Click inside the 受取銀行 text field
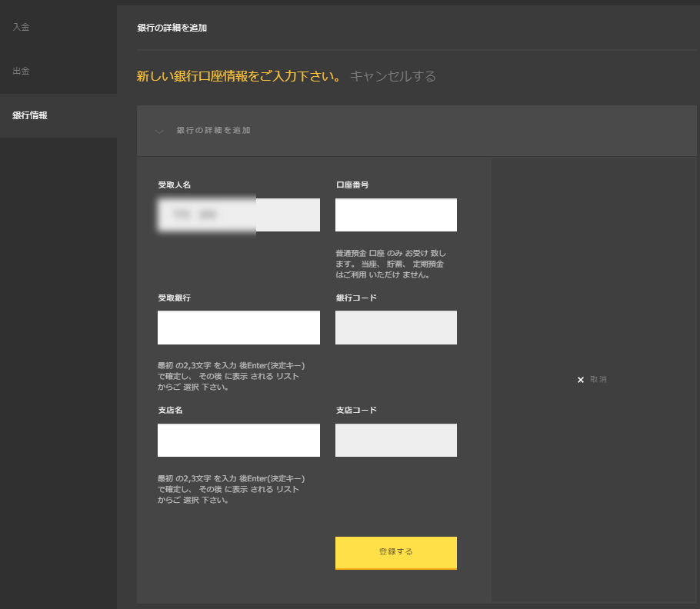 [x=238, y=327]
